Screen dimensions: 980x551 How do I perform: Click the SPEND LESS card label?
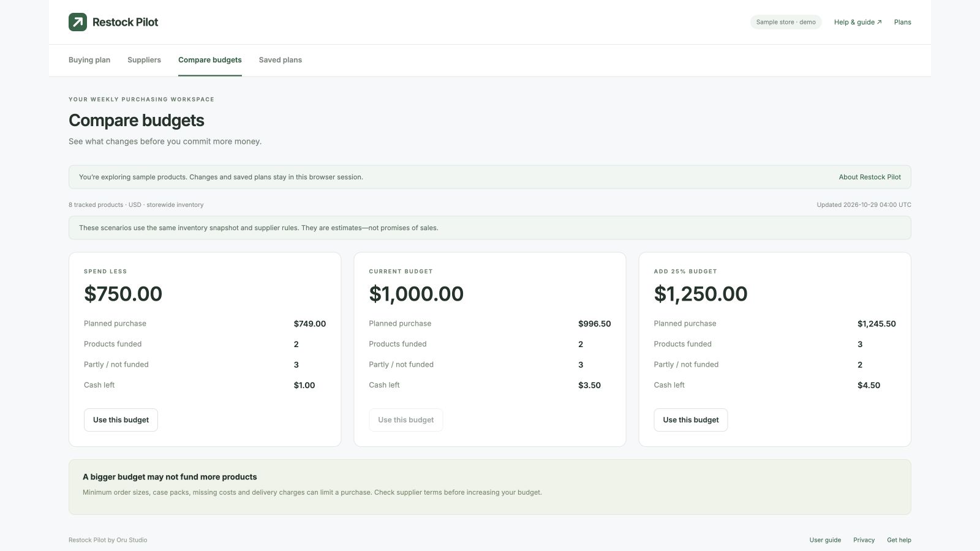pos(105,271)
